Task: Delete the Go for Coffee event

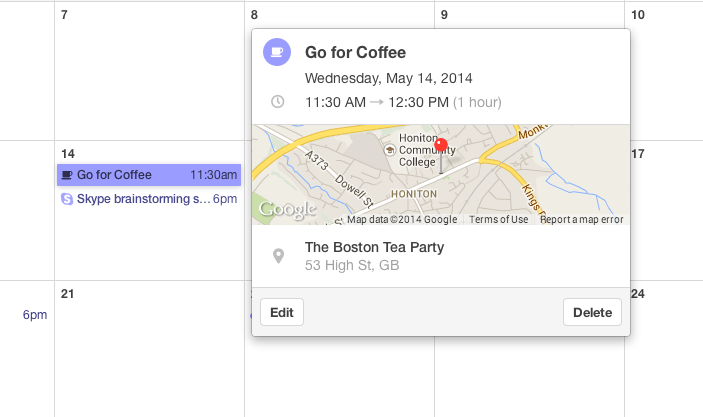Action: point(592,312)
